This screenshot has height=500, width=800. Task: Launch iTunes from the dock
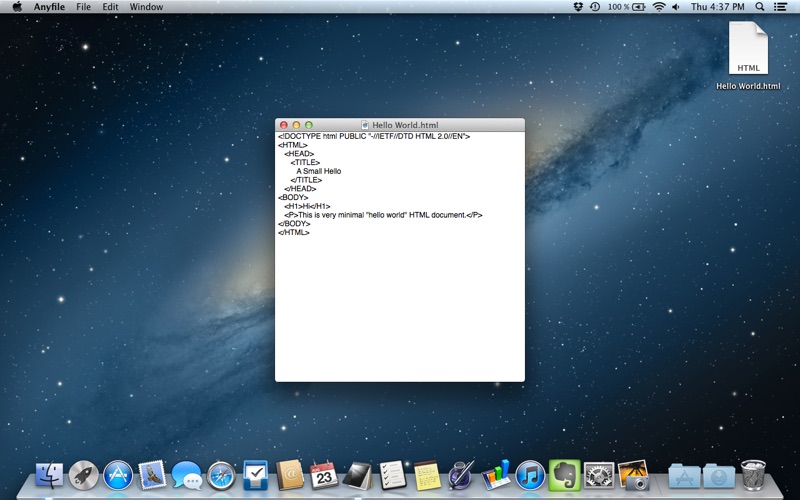[x=530, y=475]
